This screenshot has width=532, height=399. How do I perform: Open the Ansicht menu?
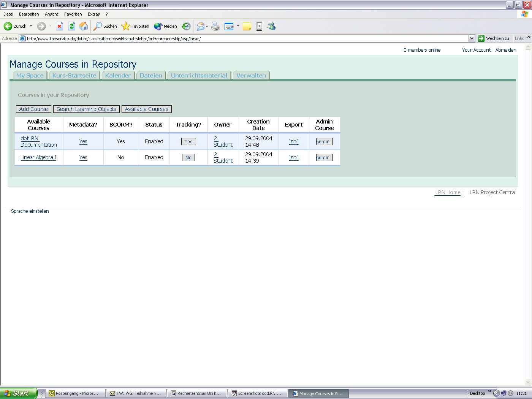pyautogui.click(x=51, y=14)
